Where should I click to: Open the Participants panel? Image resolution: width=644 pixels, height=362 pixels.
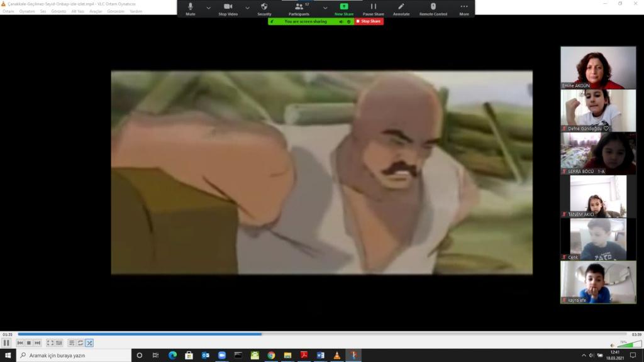(299, 9)
